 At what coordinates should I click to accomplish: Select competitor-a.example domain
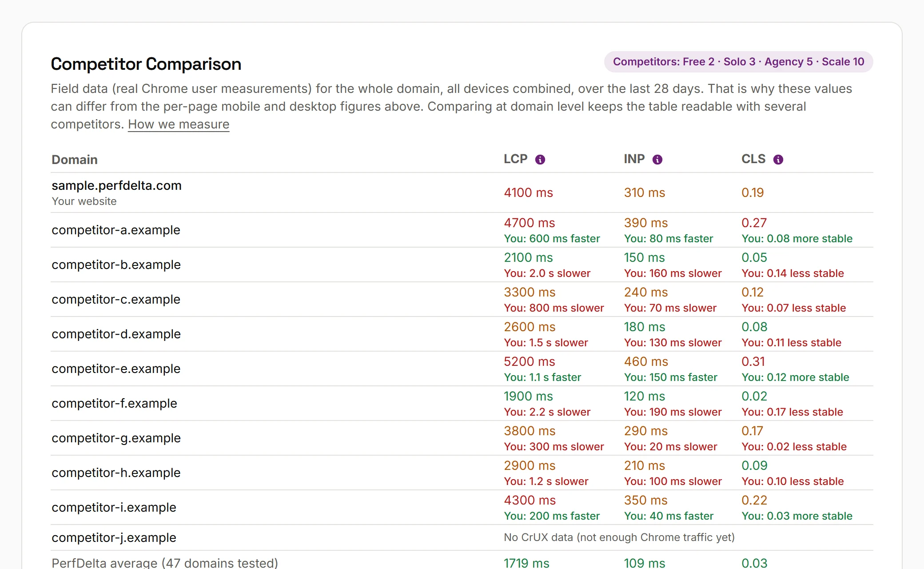coord(116,230)
